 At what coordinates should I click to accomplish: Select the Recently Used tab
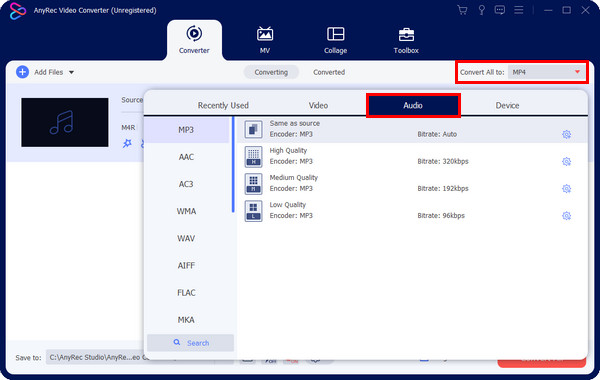[223, 105]
